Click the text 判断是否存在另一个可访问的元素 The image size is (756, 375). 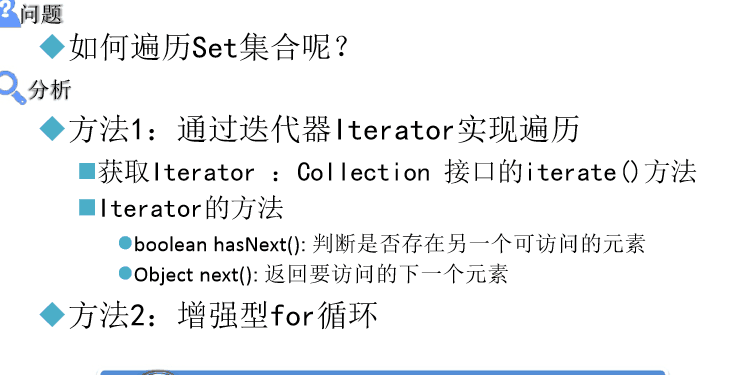(478, 244)
